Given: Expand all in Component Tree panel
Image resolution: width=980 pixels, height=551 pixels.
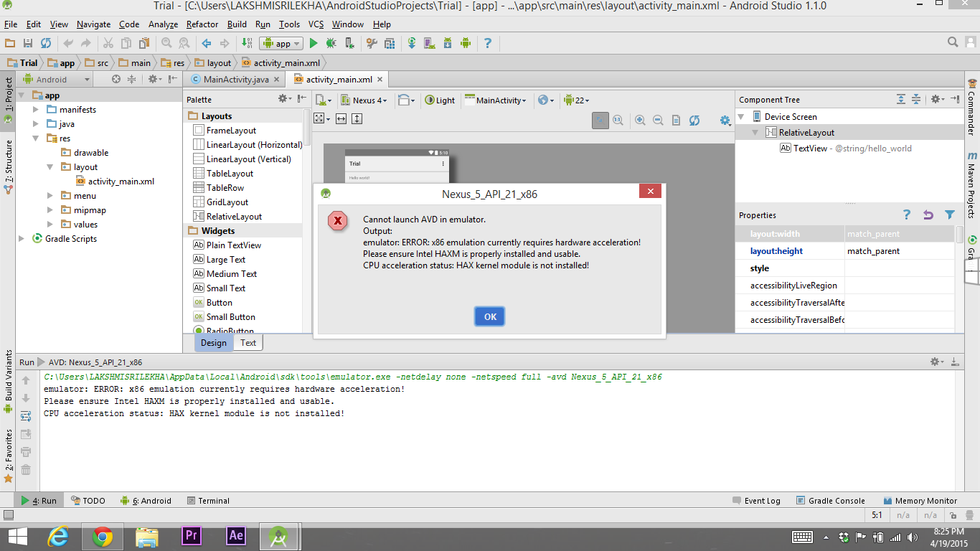Looking at the screenshot, I should [x=901, y=99].
